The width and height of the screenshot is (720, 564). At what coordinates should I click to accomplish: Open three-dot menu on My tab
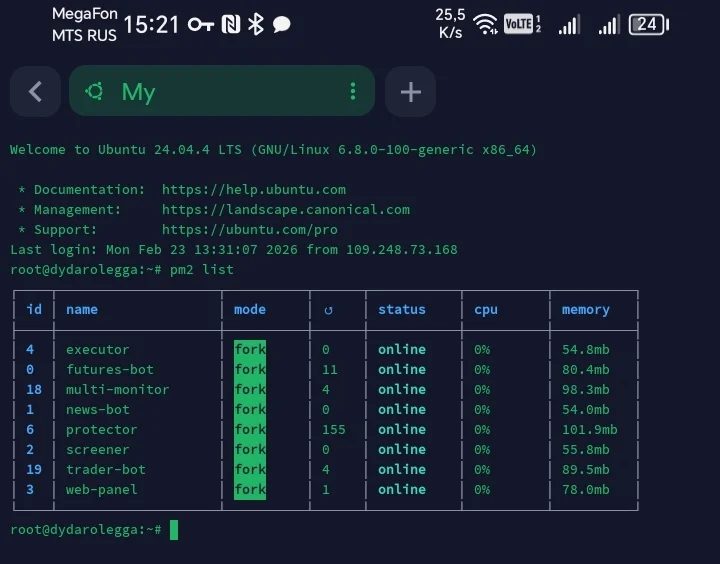click(353, 91)
